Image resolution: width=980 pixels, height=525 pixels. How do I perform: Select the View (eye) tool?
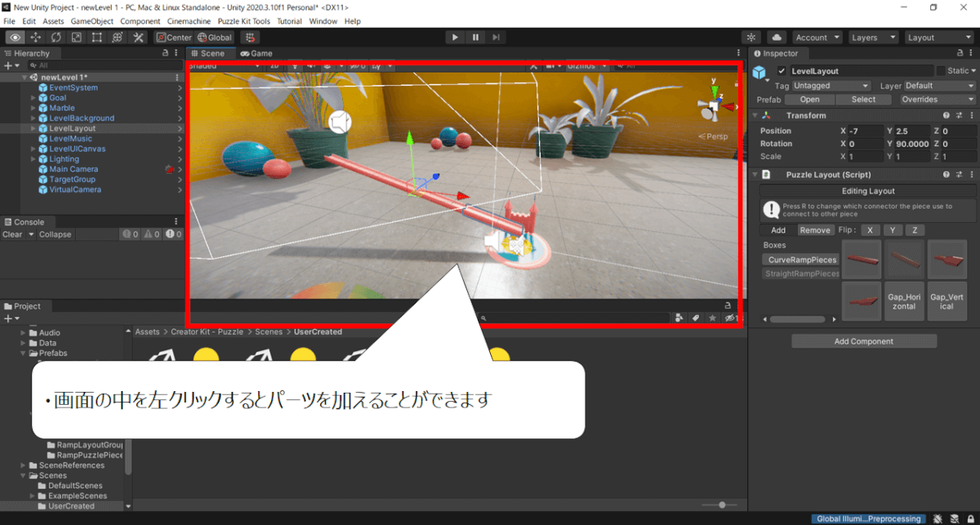tap(15, 38)
